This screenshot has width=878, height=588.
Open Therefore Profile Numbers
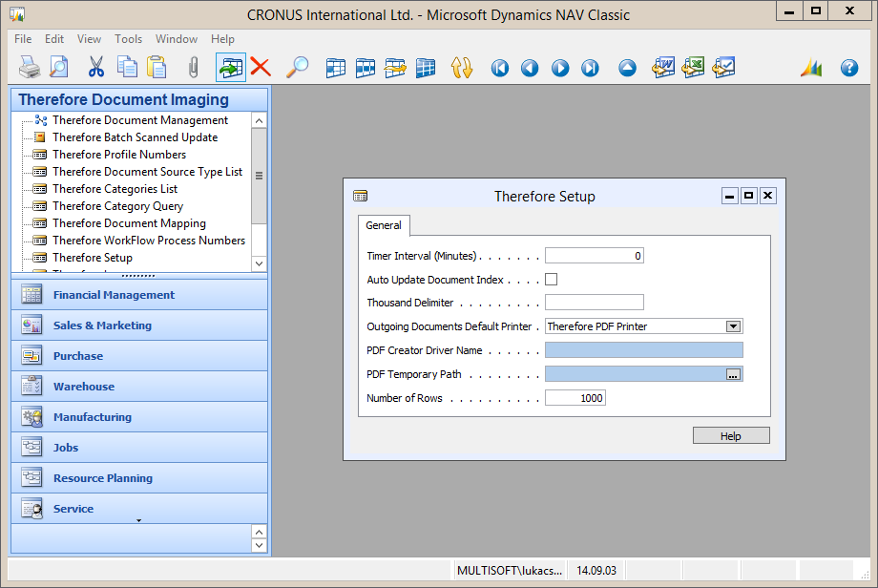click(x=119, y=154)
